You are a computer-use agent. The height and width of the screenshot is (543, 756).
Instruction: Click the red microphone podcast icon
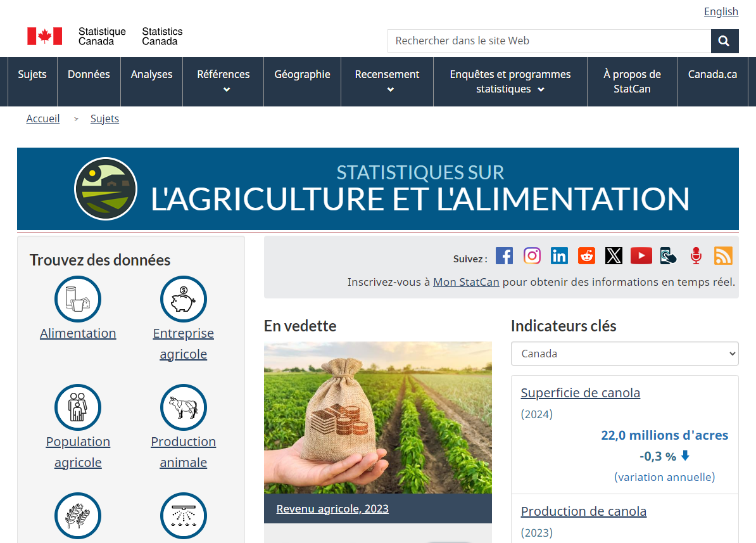[696, 255]
